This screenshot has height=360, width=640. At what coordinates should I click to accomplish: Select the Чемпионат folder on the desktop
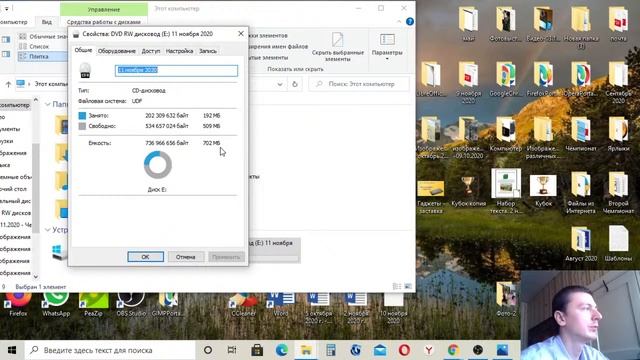[581, 135]
